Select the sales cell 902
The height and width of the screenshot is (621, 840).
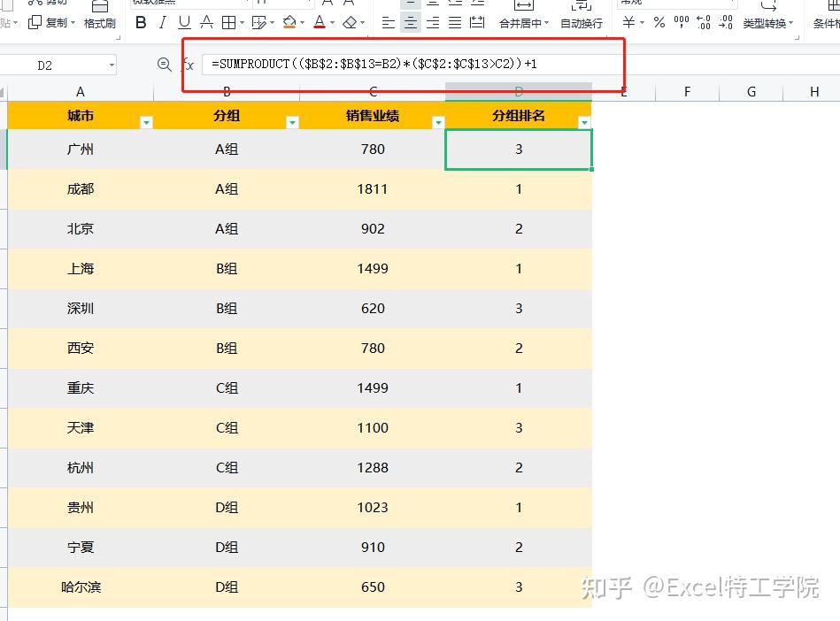tap(373, 228)
